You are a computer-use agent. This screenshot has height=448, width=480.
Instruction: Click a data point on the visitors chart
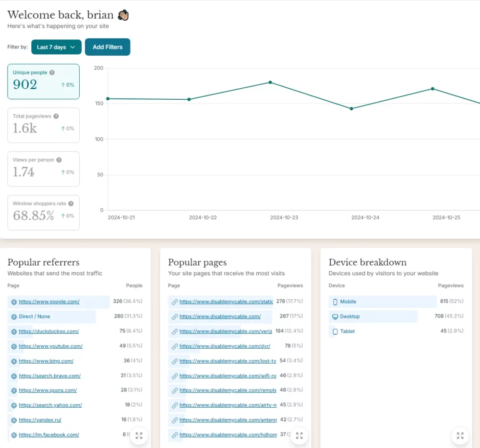click(x=270, y=83)
